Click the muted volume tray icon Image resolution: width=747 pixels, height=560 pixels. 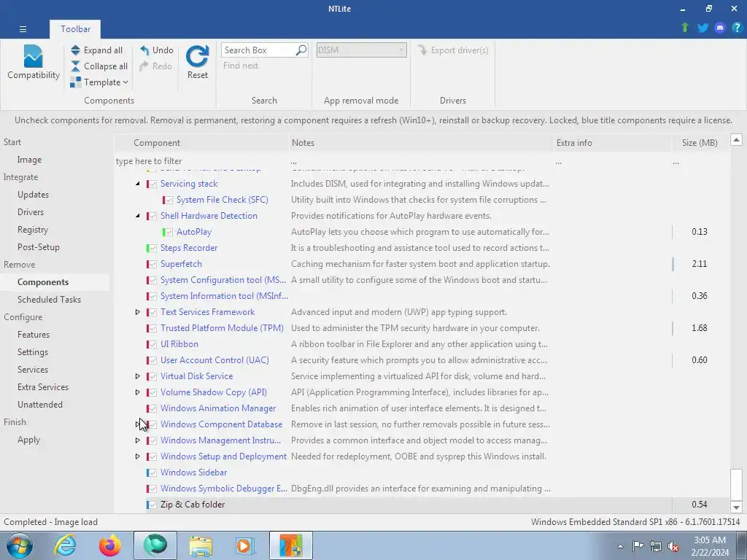pos(673,546)
